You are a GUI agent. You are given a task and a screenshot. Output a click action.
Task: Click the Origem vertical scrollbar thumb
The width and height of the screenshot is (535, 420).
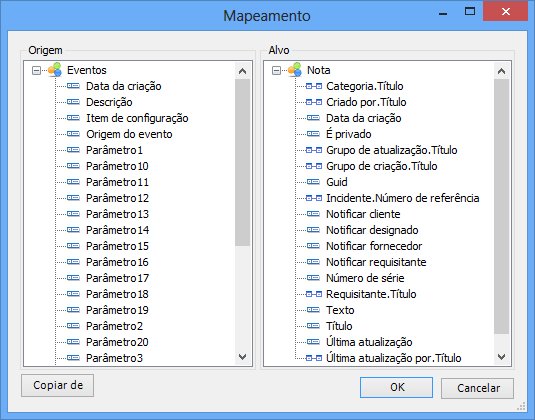[x=242, y=162]
